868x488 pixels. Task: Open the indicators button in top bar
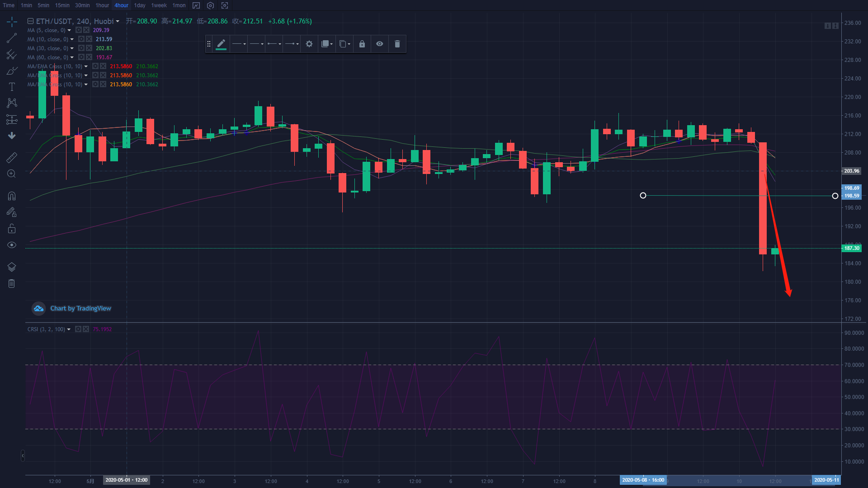point(196,5)
